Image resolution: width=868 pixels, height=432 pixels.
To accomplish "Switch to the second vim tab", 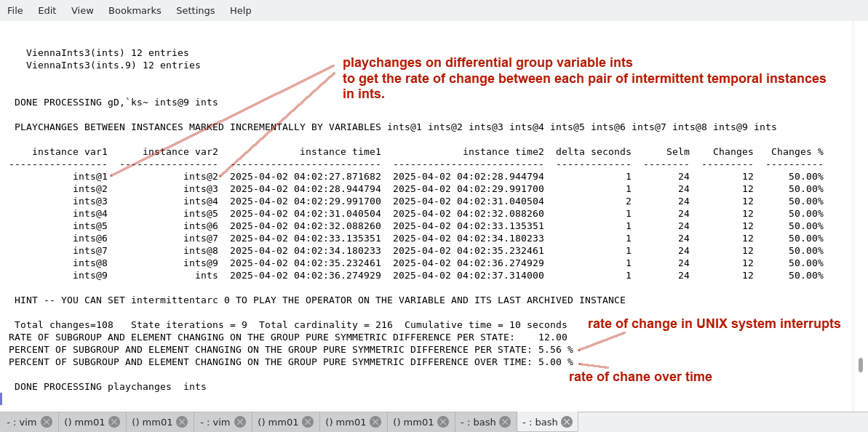I will [215, 422].
